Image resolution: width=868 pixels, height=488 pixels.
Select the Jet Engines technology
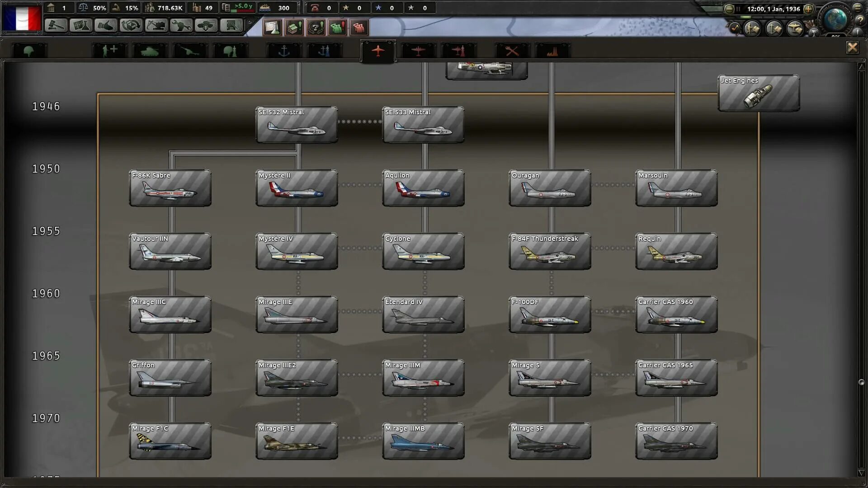click(759, 93)
